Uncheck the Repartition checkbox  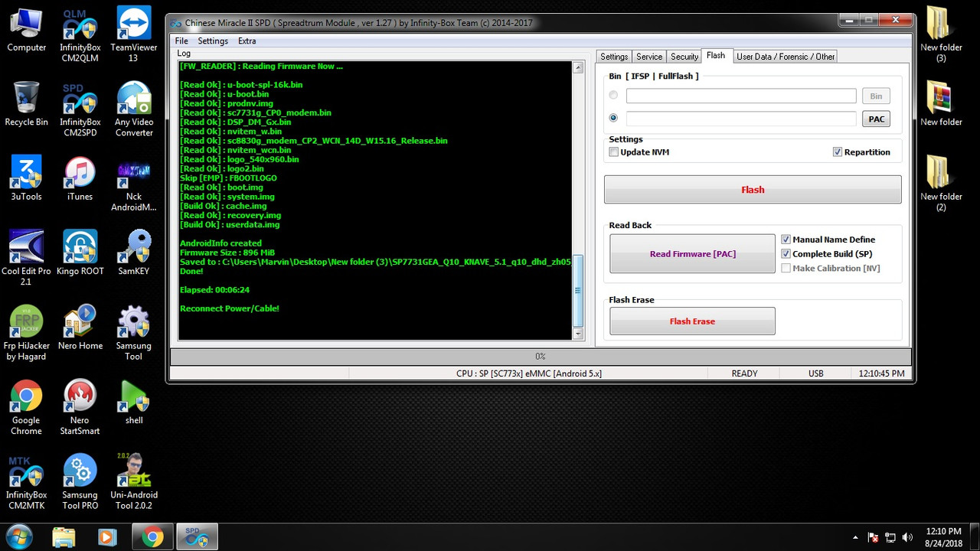(838, 152)
